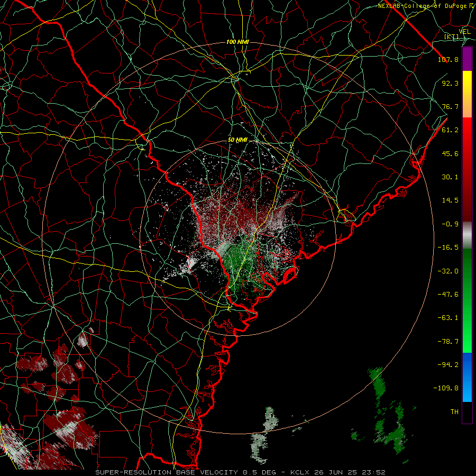The width and height of the screenshot is (476, 476).
Task: Select the 100 NMI range ring label
Action: click(x=237, y=42)
